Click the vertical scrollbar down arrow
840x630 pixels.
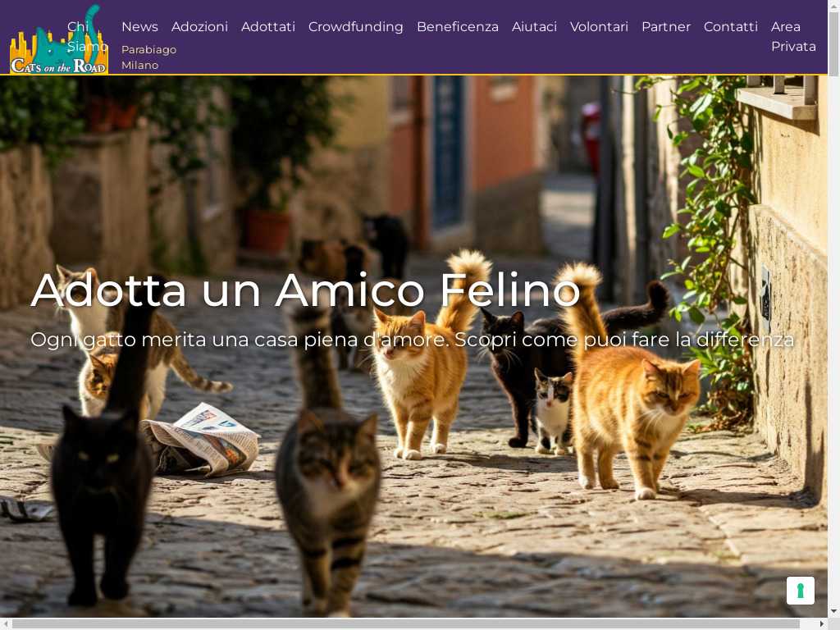click(x=833, y=611)
